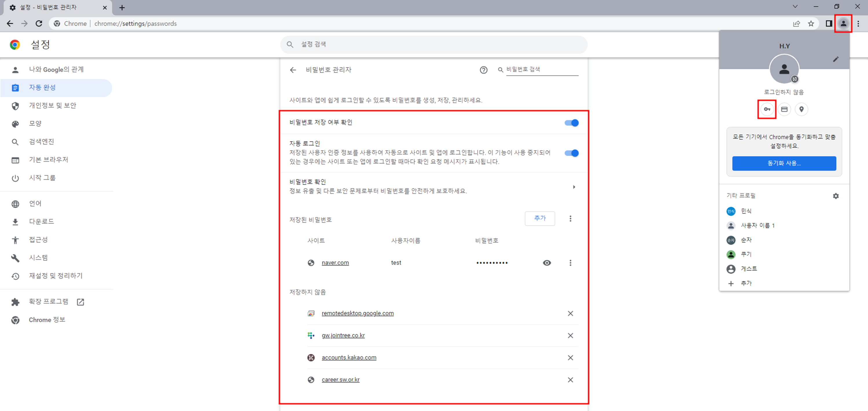Toggle the offer to save passwords switch
The width and height of the screenshot is (868, 411).
571,123
